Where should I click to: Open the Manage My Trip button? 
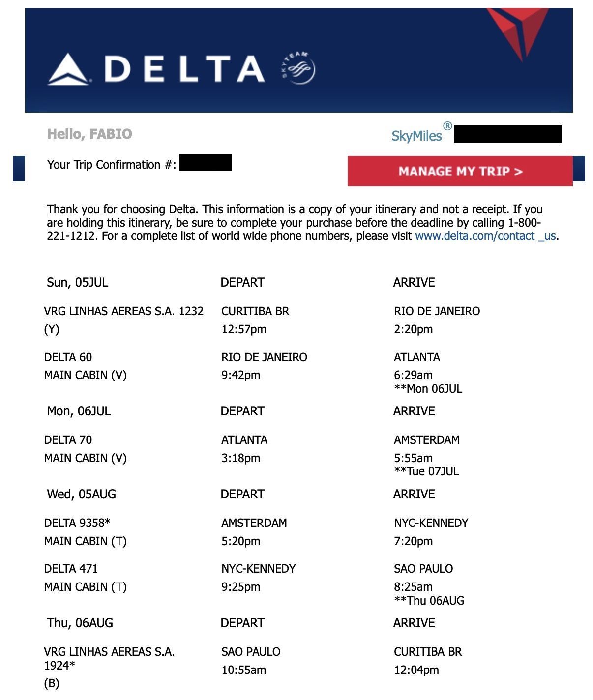(x=460, y=171)
